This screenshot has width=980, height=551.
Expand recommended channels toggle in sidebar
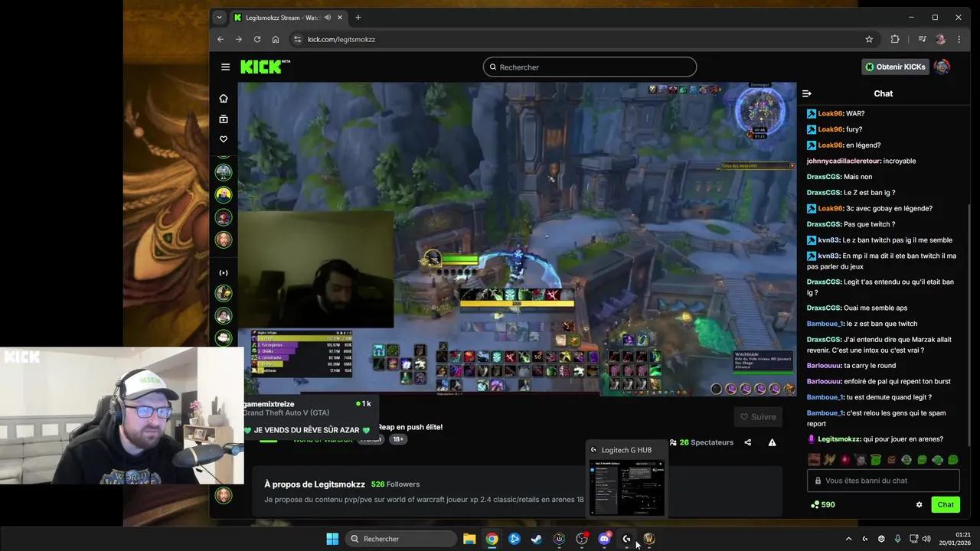[224, 272]
